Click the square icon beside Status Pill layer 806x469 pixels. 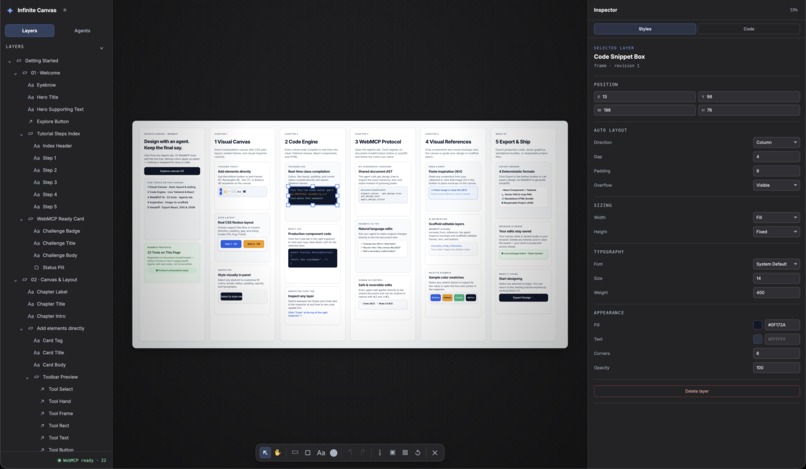36,267
